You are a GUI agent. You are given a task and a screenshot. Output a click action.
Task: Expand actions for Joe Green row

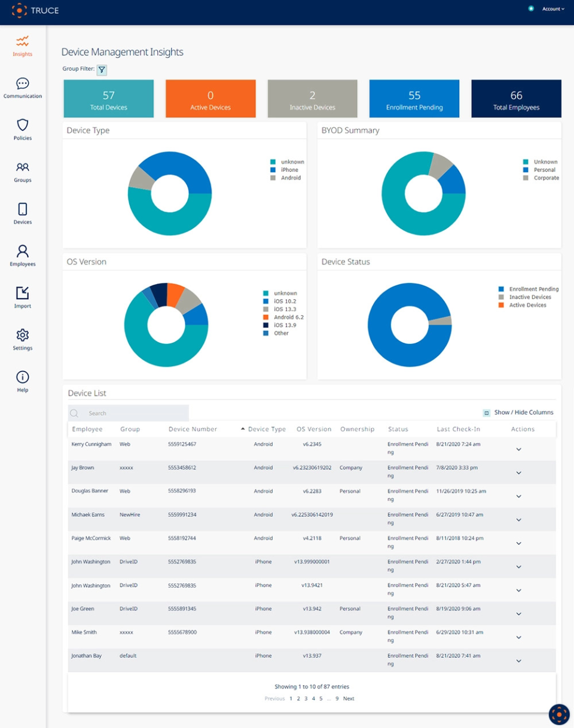(518, 614)
